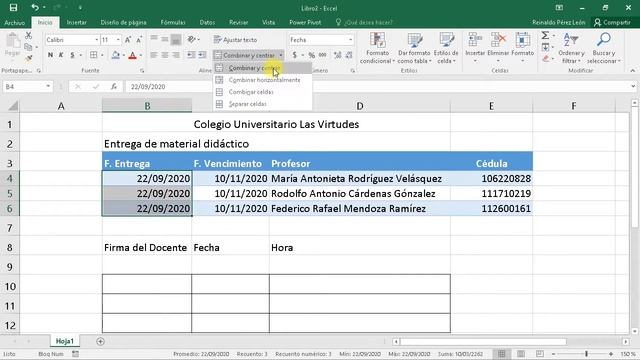Click the fill color bucket icon
This screenshot has height=360, width=640.
(x=116, y=55)
